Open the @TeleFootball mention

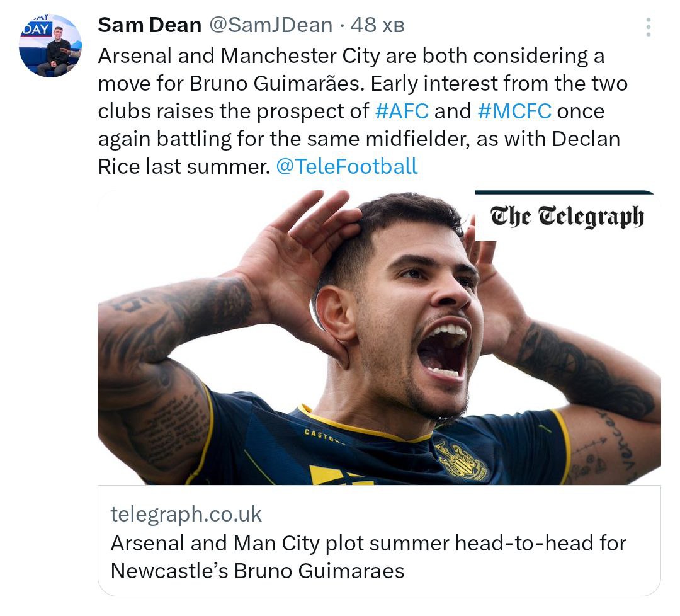[x=347, y=166]
